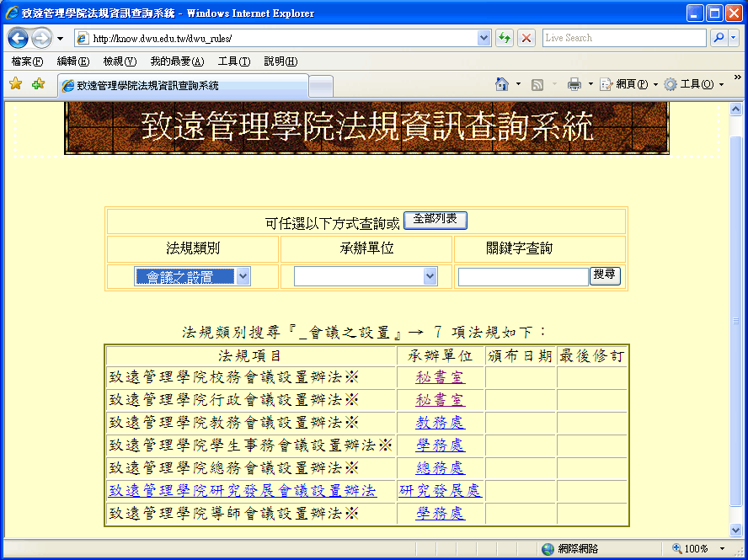Open a new blank tab
The width and height of the screenshot is (748, 560).
click(321, 87)
